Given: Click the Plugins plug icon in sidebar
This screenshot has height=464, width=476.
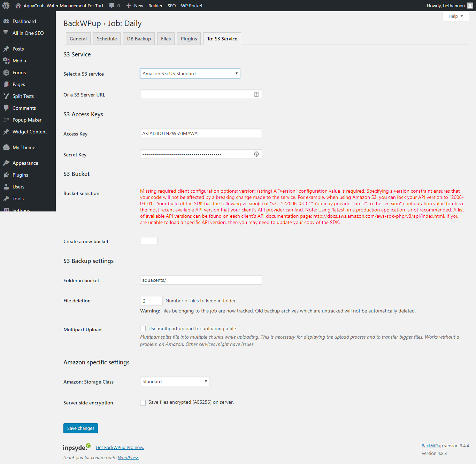Looking at the screenshot, I should coord(6,175).
